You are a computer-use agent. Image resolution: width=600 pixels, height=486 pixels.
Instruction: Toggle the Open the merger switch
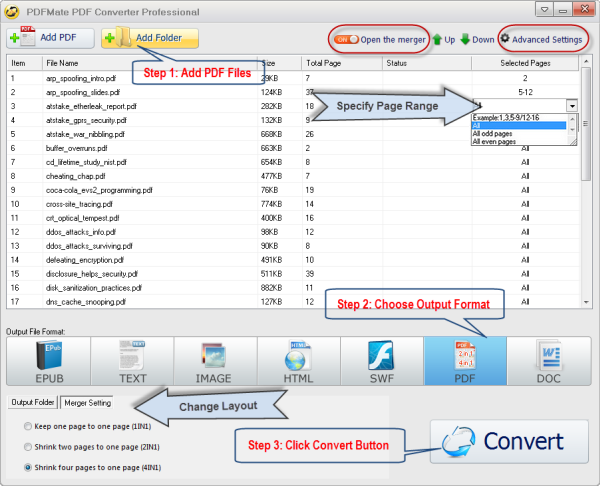point(346,39)
